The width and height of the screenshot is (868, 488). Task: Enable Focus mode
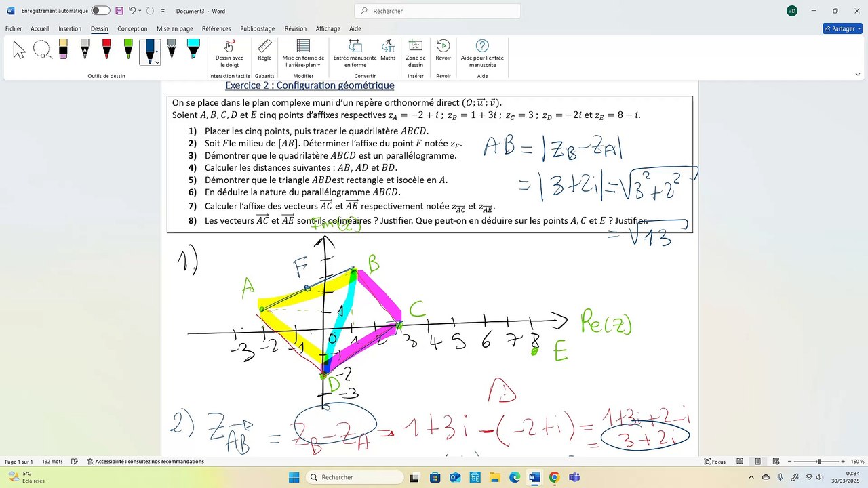coord(714,462)
